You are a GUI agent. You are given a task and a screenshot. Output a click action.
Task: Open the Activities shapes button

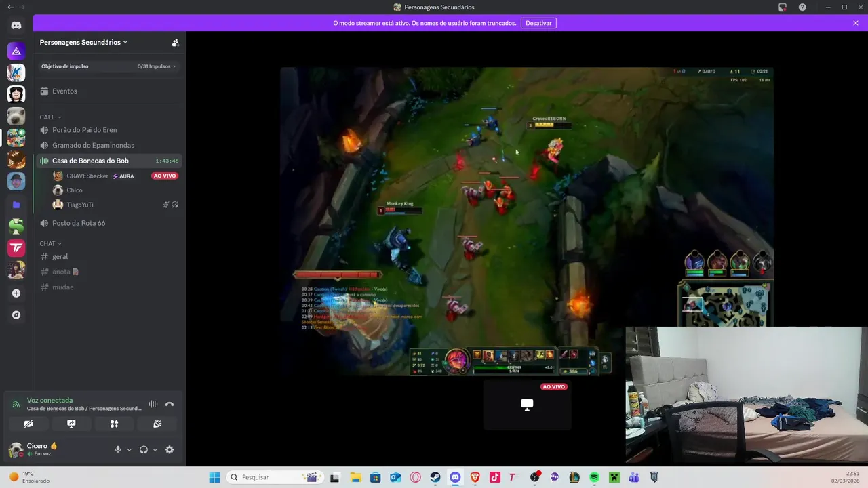pos(114,424)
